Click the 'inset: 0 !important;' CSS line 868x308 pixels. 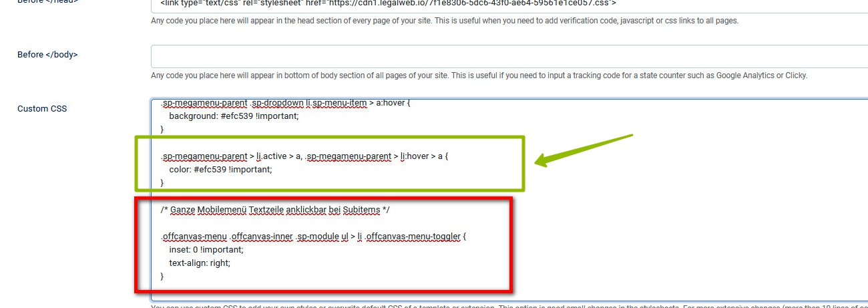[206, 250]
